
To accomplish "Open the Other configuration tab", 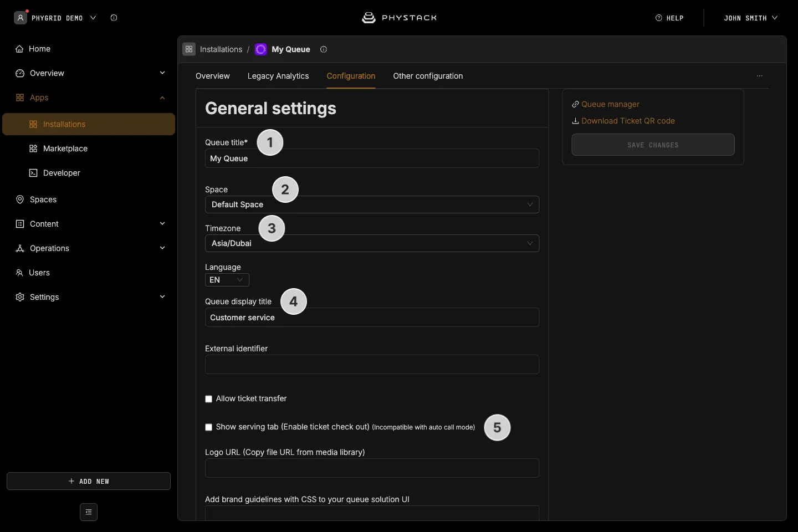I will [x=428, y=76].
